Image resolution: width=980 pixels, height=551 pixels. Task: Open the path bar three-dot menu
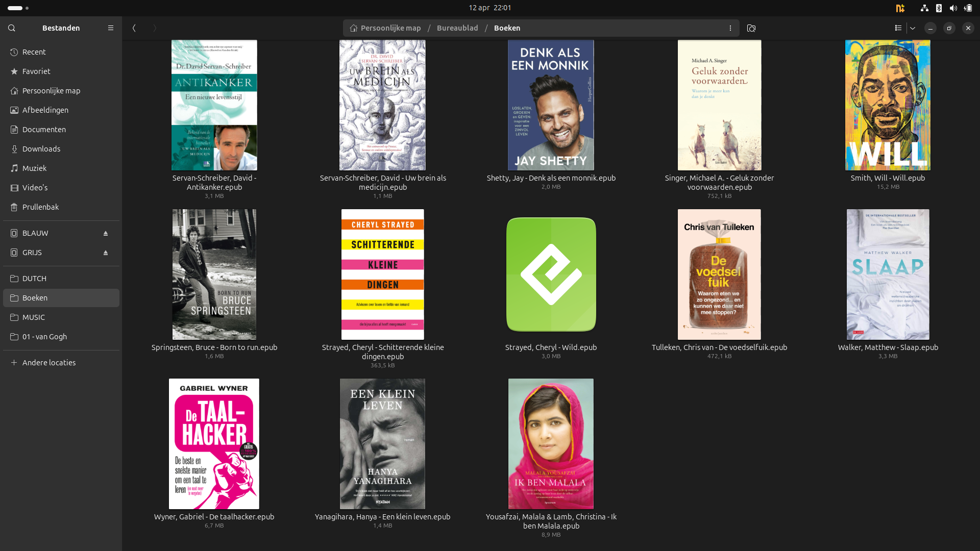730,28
